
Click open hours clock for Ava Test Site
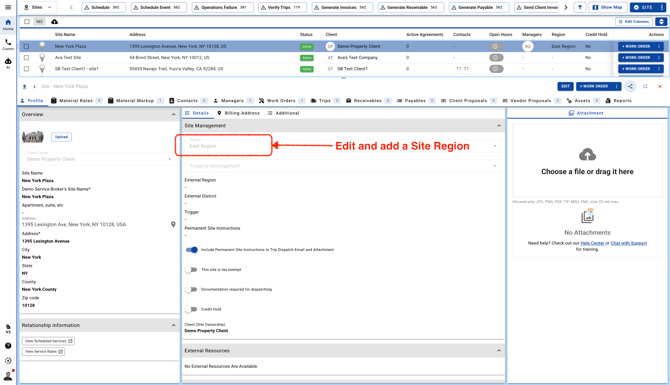pos(496,57)
